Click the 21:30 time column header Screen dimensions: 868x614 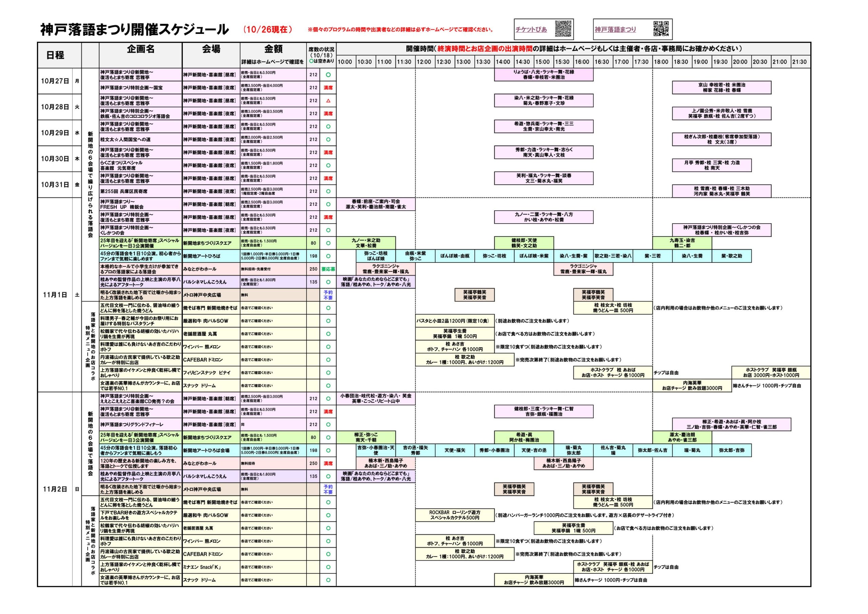tap(799, 62)
